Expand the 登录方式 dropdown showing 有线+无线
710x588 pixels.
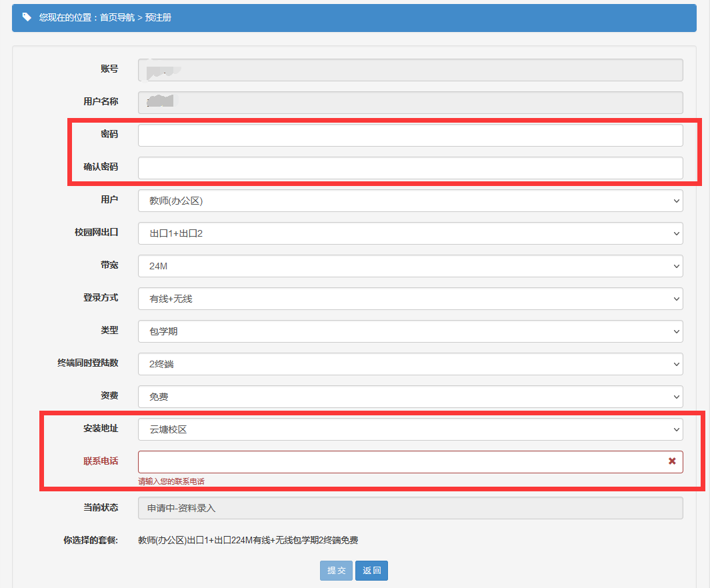pyautogui.click(x=410, y=299)
